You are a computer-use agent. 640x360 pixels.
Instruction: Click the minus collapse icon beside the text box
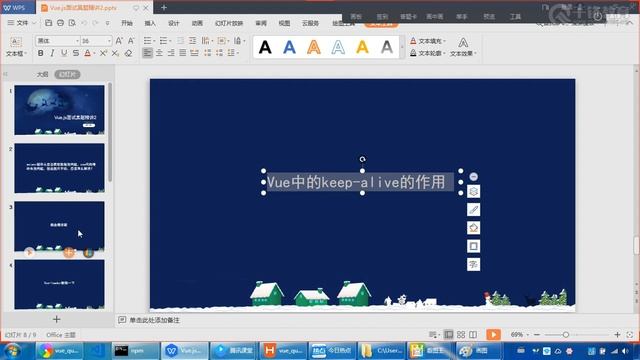(473, 176)
